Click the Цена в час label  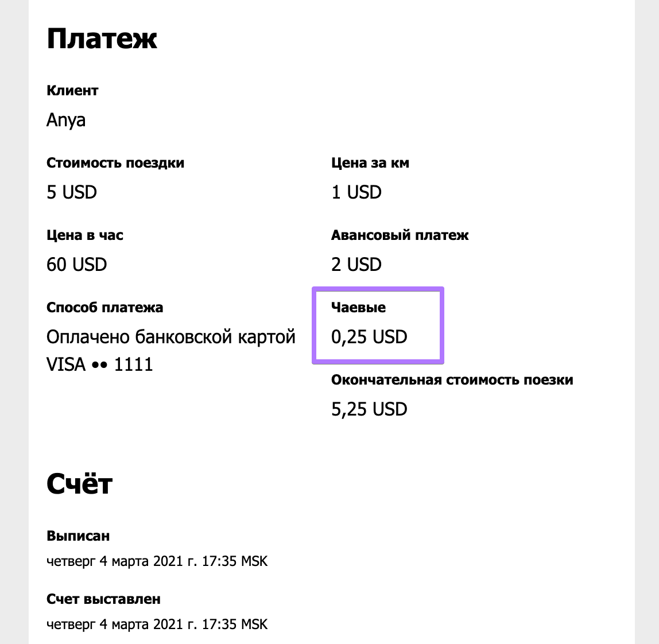85,235
